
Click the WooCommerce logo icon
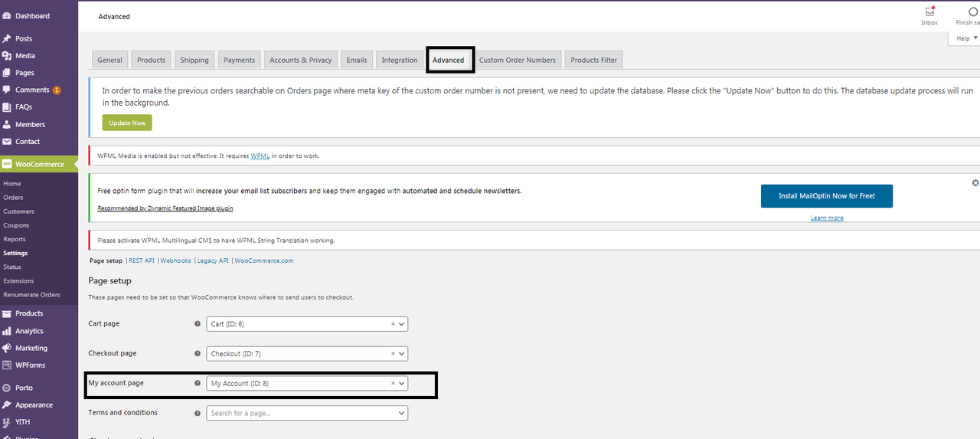pos(7,164)
